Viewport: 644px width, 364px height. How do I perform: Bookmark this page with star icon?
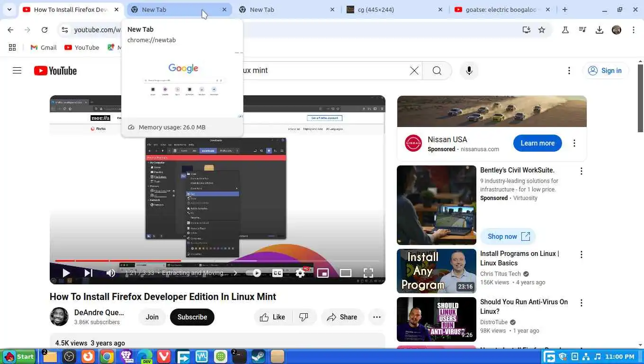[542, 30]
